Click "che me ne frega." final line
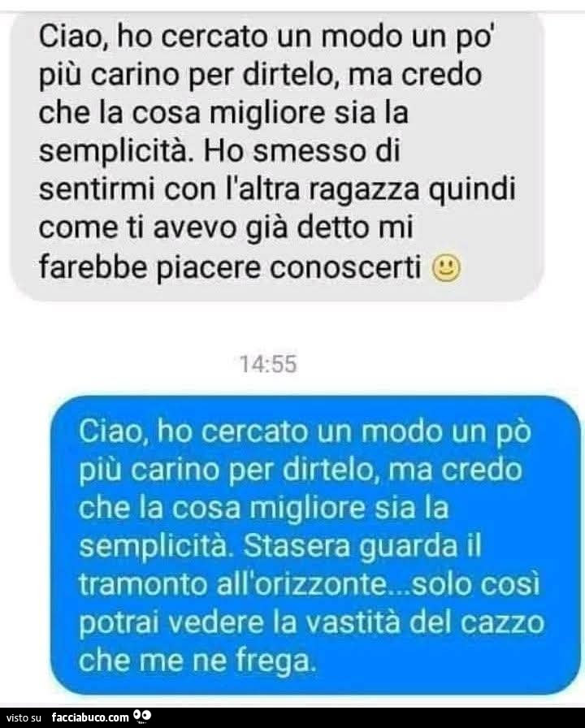Screen dimensions: 585x728 click(x=197, y=661)
